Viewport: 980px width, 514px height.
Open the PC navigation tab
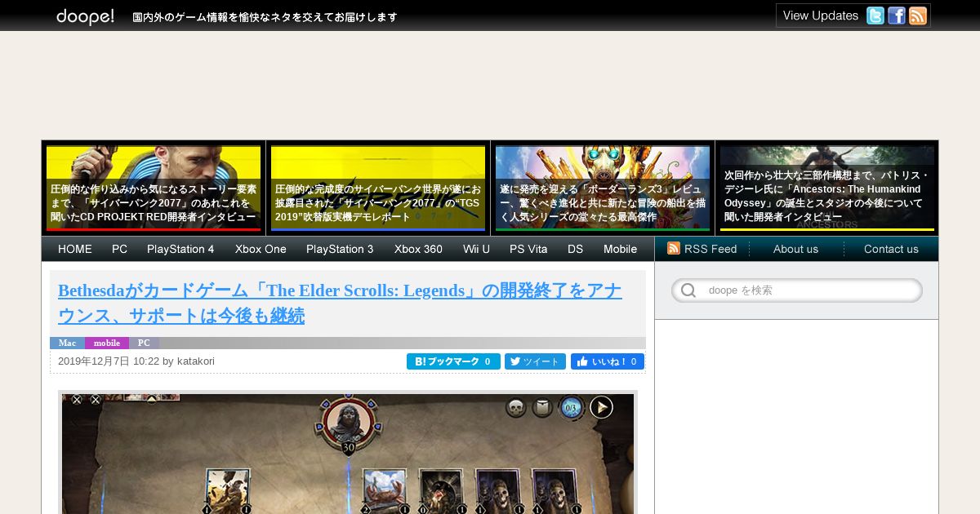[x=120, y=249]
